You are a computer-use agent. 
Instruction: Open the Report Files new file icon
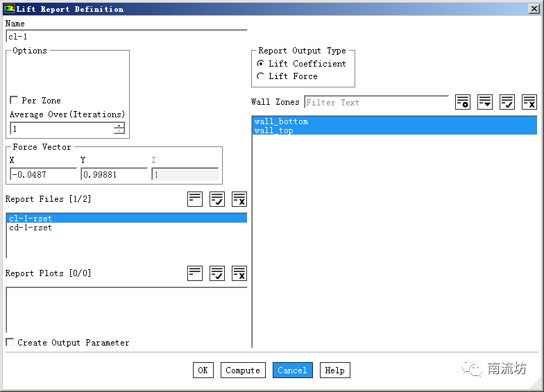click(x=195, y=199)
